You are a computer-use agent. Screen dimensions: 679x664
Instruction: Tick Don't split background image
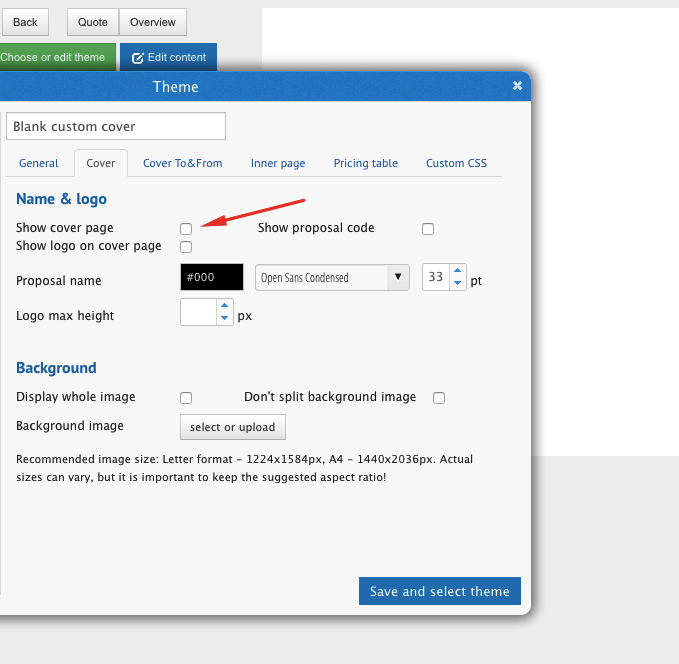coord(439,398)
